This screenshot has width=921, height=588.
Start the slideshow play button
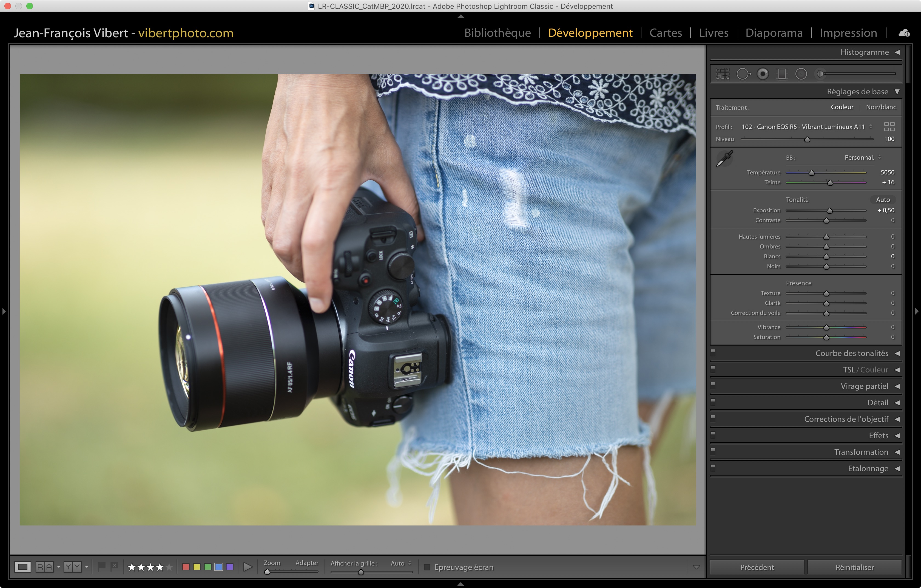248,567
